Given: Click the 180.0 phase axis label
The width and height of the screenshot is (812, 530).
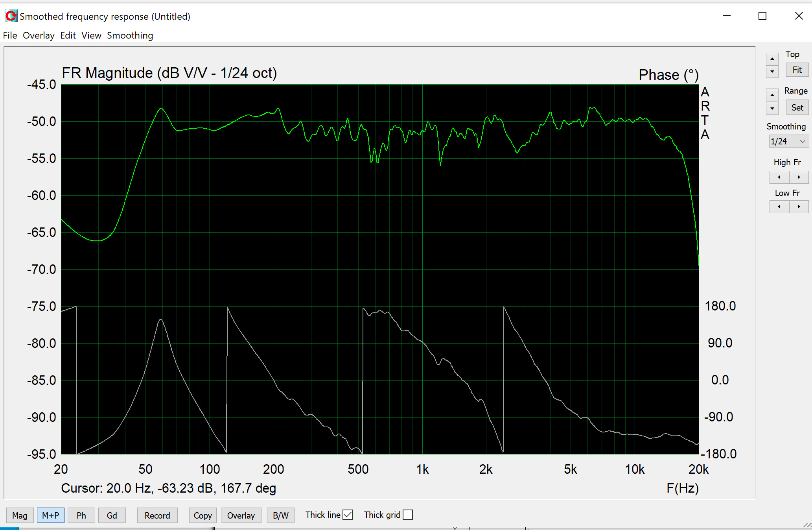Looking at the screenshot, I should click(720, 306).
